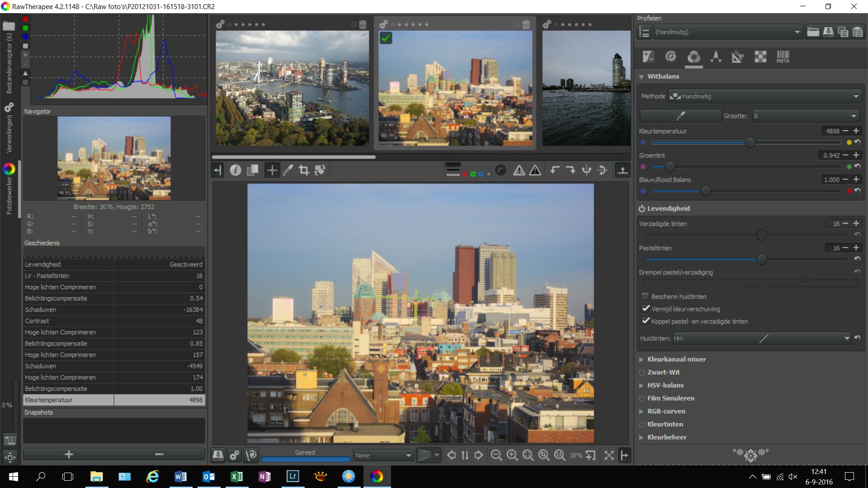868x488 pixels.
Task: Open the Methode Handmatig dropdown
Action: click(764, 96)
